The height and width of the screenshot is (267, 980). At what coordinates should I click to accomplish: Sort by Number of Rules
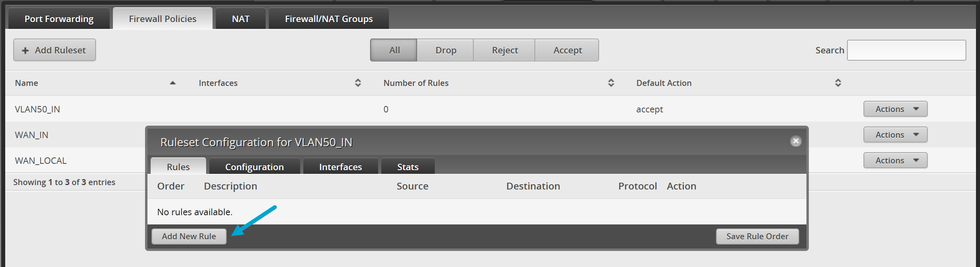611,83
